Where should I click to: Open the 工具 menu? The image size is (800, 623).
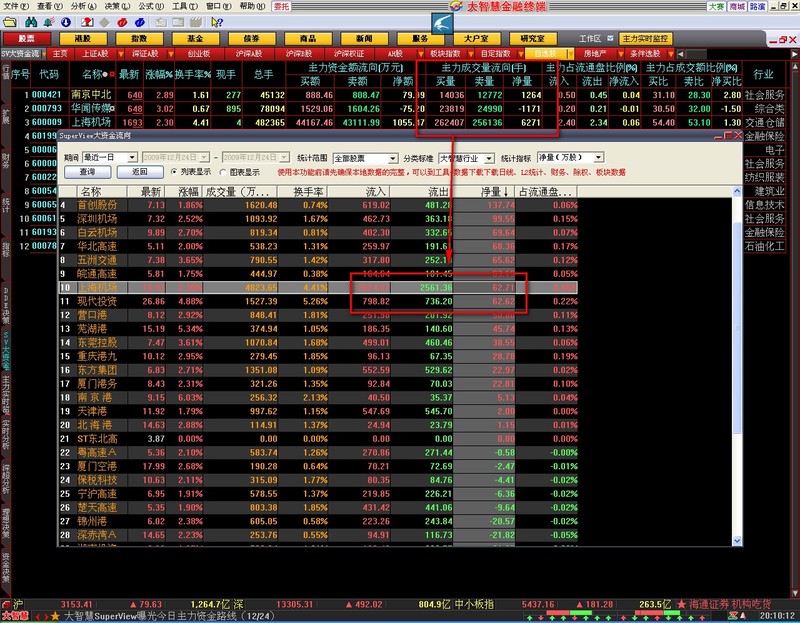click(185, 6)
